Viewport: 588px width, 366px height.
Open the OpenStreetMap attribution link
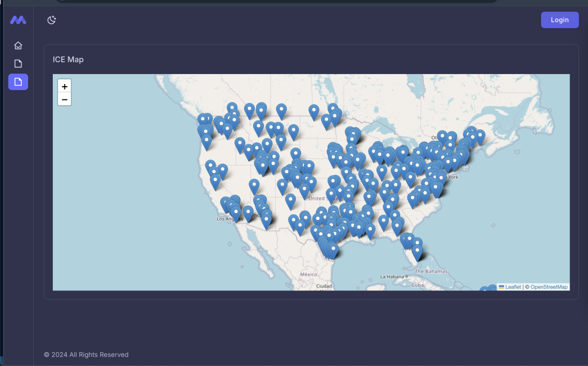549,287
